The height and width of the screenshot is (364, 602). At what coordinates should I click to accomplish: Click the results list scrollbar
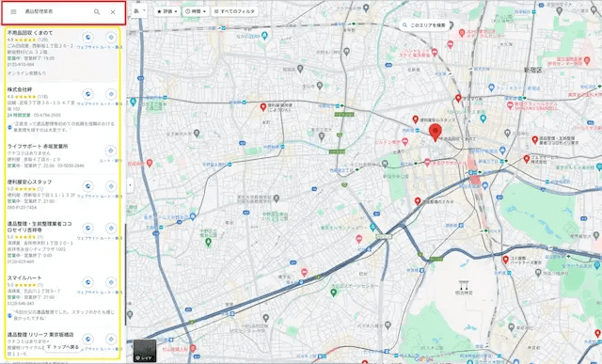pyautogui.click(x=125, y=275)
